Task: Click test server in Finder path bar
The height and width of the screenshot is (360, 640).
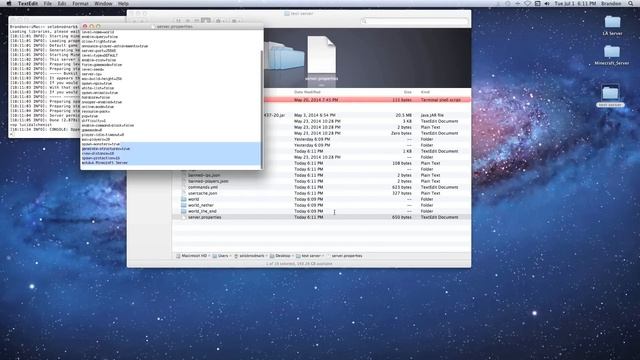Action: 308,256
